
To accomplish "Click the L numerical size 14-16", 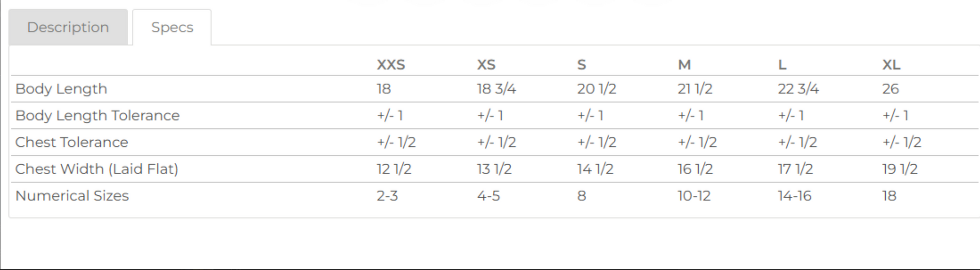I will coord(794,196).
